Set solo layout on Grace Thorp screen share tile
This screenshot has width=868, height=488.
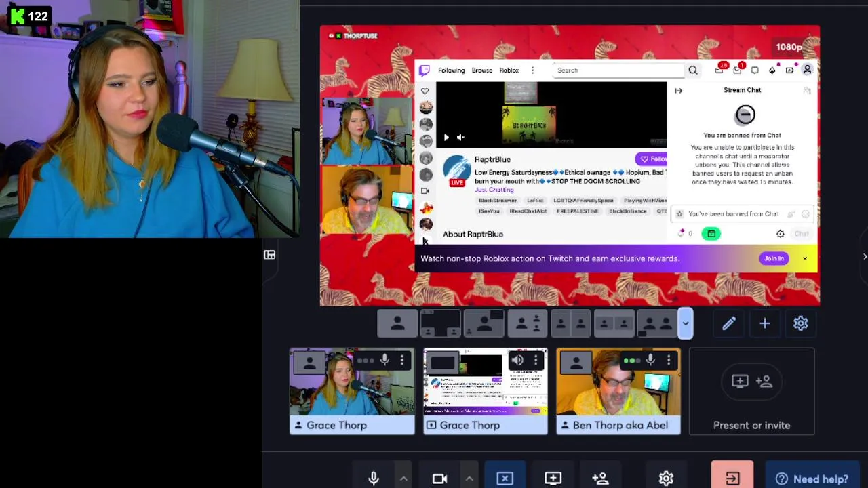pyautogui.click(x=443, y=363)
